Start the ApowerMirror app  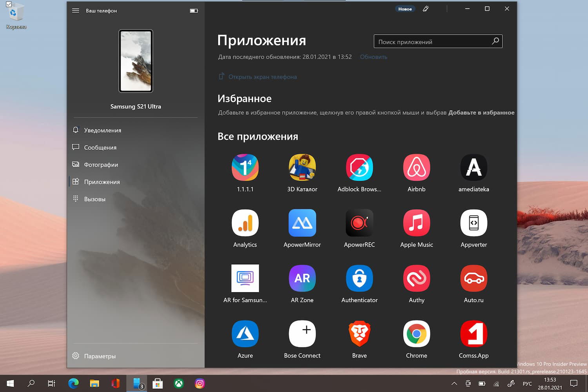click(302, 223)
